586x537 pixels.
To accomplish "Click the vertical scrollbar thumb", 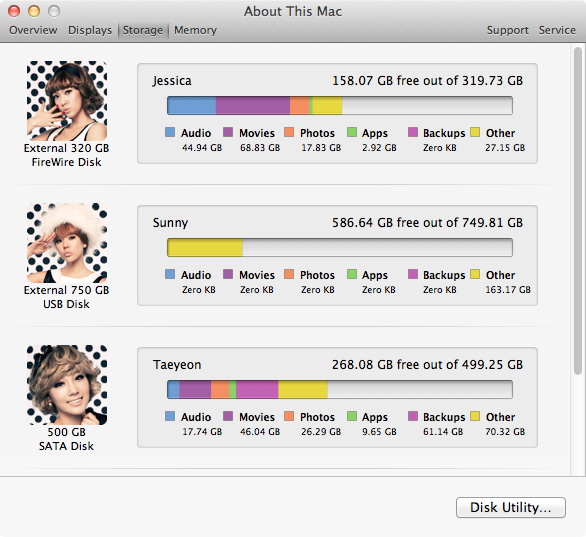I will [578, 210].
